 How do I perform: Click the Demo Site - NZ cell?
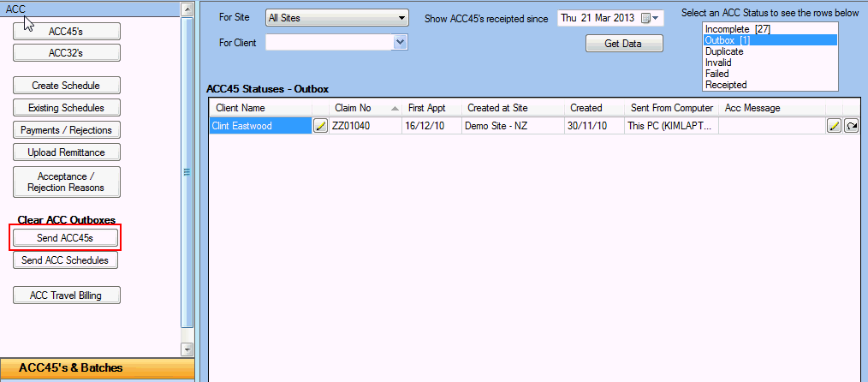click(513, 126)
